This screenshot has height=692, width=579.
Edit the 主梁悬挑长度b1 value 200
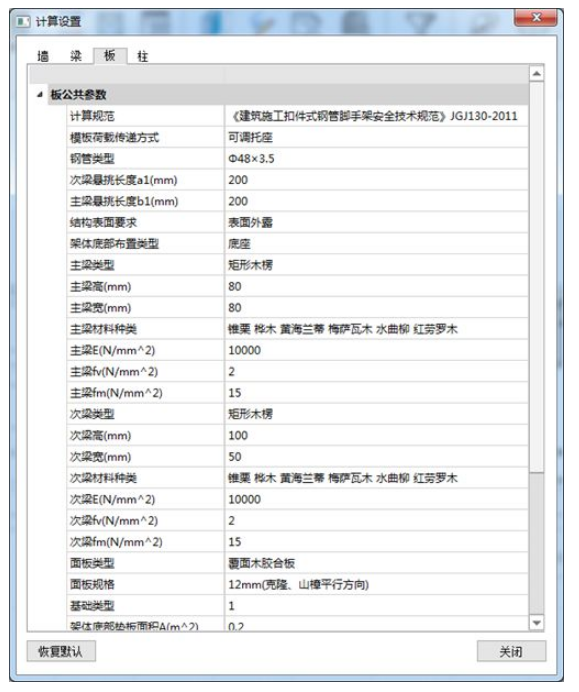click(376, 201)
